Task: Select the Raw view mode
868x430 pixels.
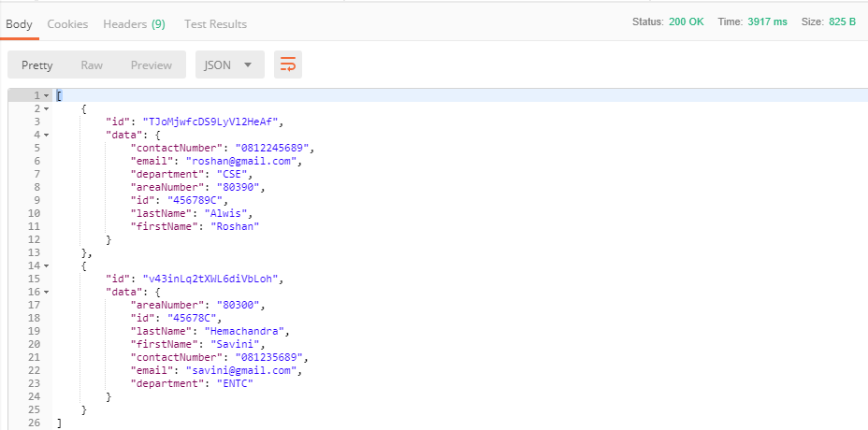Action: tap(92, 64)
